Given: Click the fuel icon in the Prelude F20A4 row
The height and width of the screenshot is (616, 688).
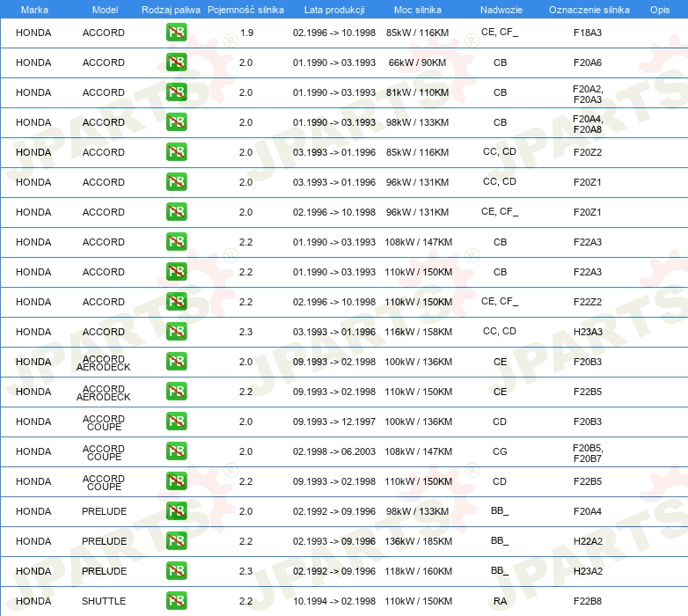Looking at the screenshot, I should click(176, 510).
